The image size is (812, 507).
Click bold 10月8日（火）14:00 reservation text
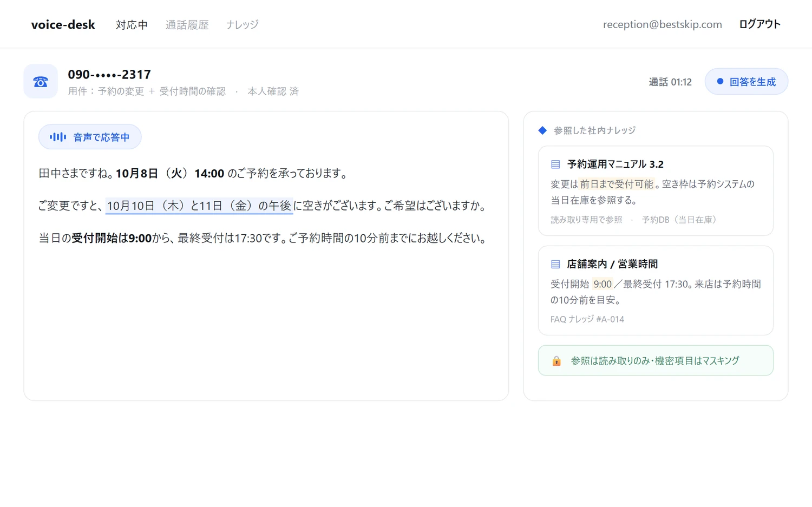(170, 173)
